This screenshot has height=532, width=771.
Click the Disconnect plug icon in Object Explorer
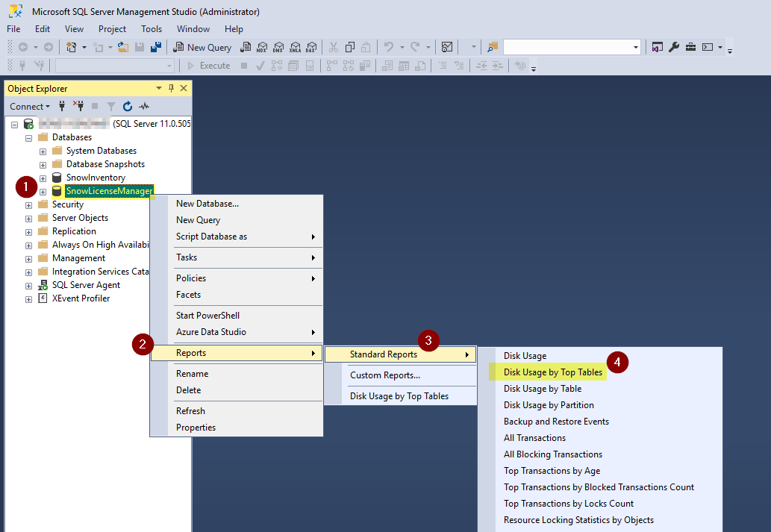(78, 106)
